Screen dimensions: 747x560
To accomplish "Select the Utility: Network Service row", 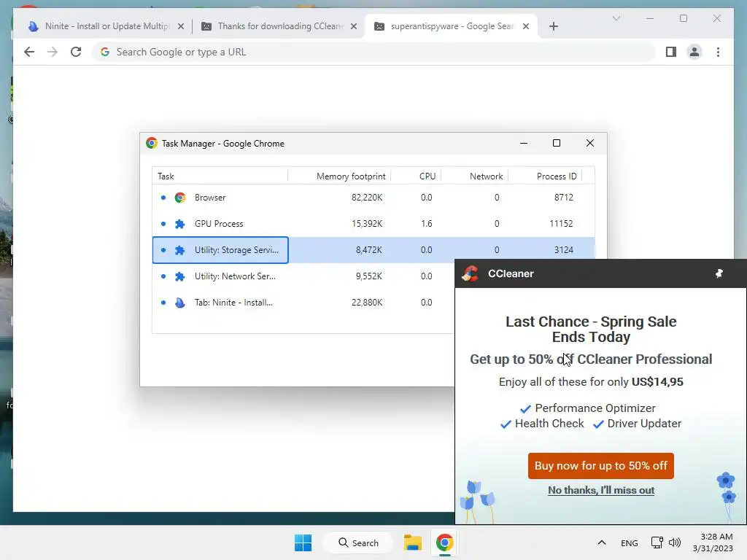I will tap(304, 276).
